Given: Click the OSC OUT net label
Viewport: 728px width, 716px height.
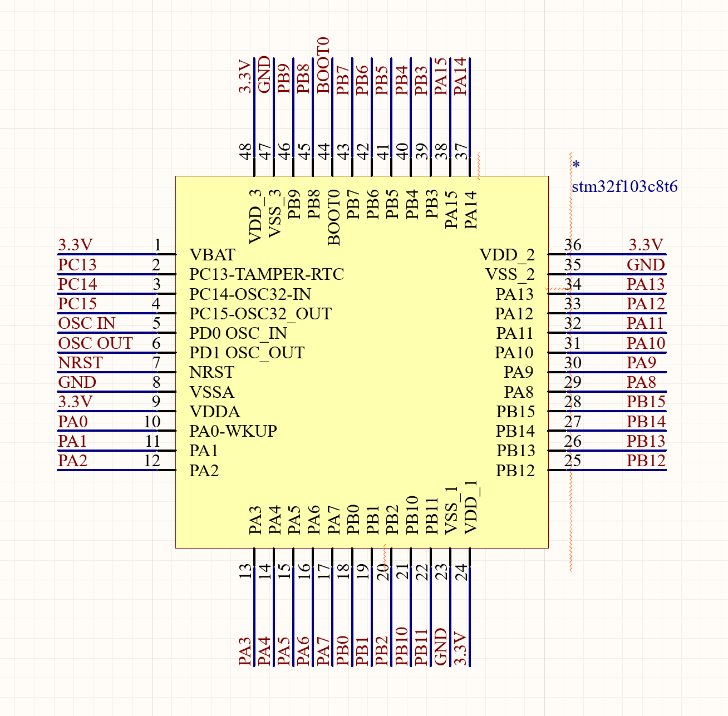Looking at the screenshot, I should click(x=95, y=343).
